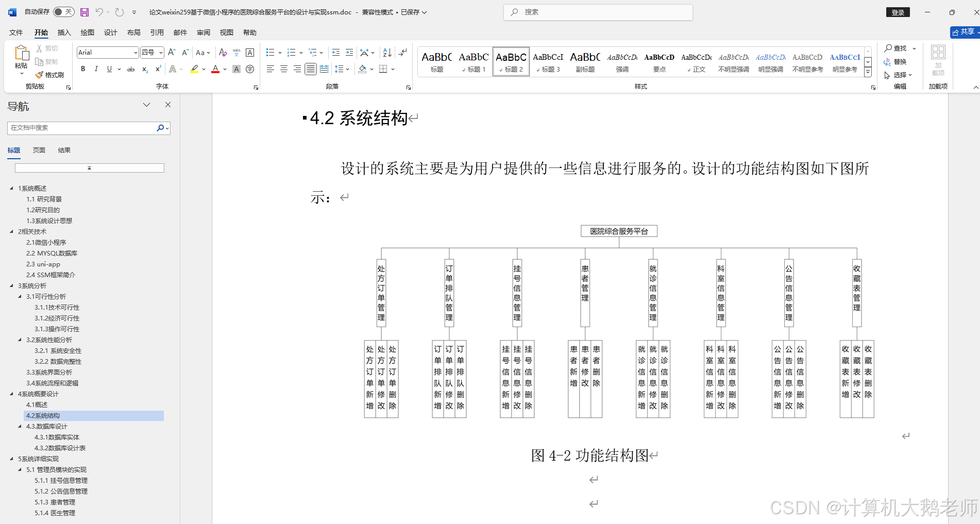The width and height of the screenshot is (980, 524).
Task: Click the Replace button in Editing group
Action: [x=895, y=61]
